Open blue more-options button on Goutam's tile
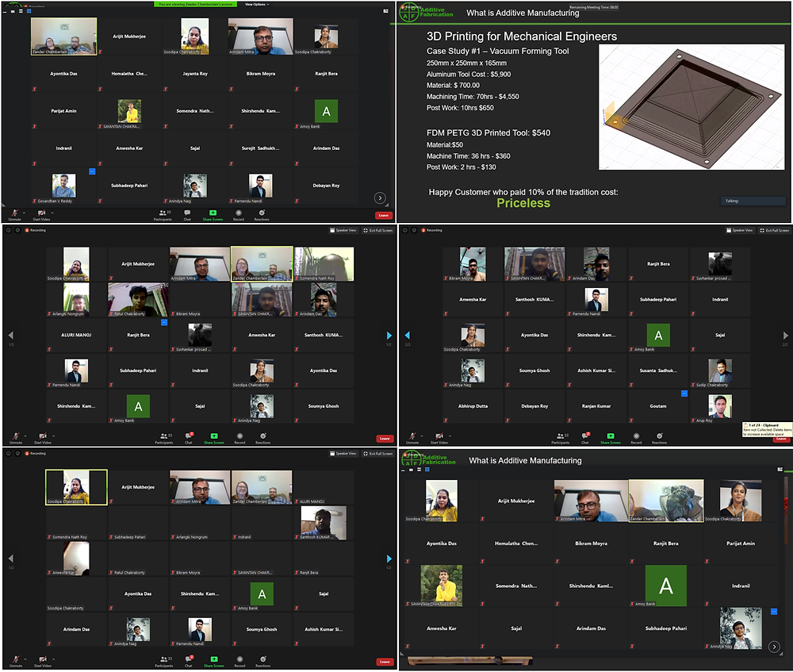793x672 pixels. [x=684, y=394]
